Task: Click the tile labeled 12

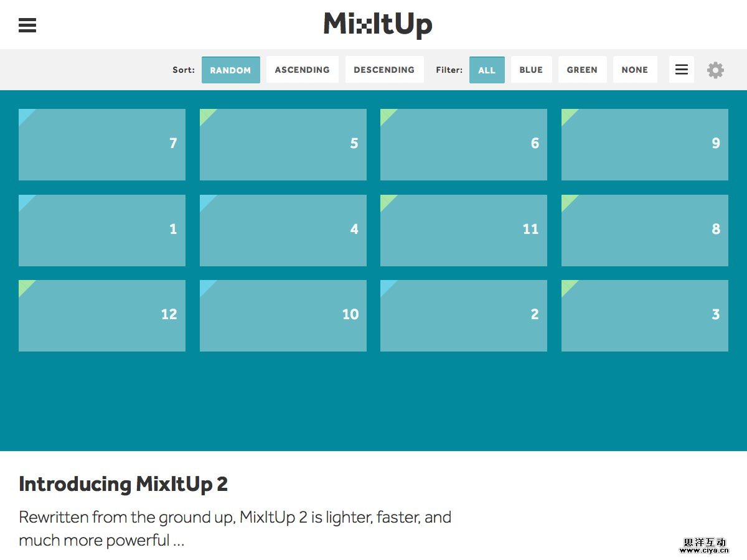Action: (102, 315)
